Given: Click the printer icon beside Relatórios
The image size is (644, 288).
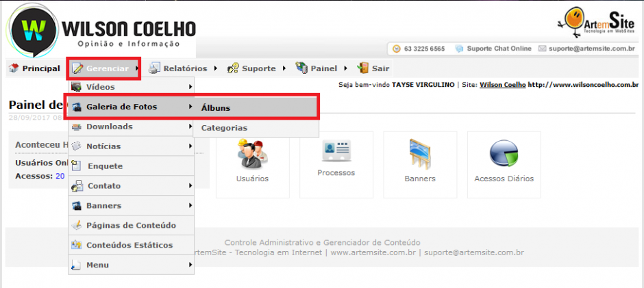Looking at the screenshot, I should (x=154, y=68).
